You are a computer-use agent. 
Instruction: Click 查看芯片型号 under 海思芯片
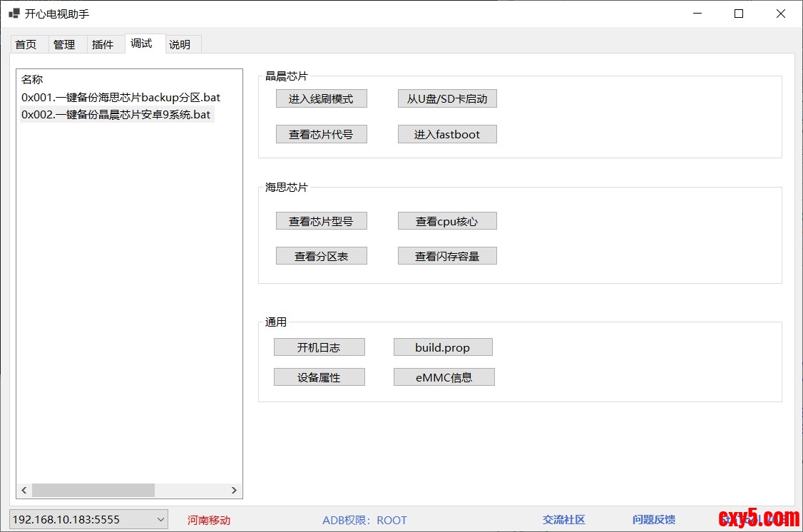(x=321, y=221)
